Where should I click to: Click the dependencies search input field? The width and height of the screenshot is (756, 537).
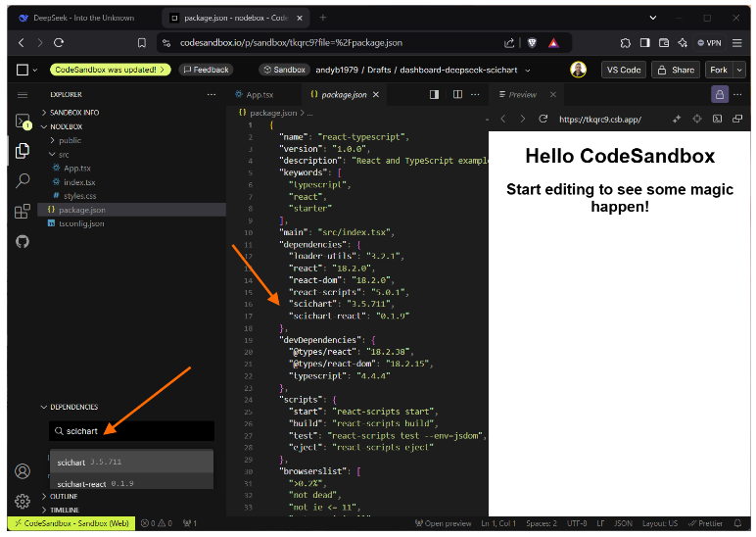pos(131,431)
